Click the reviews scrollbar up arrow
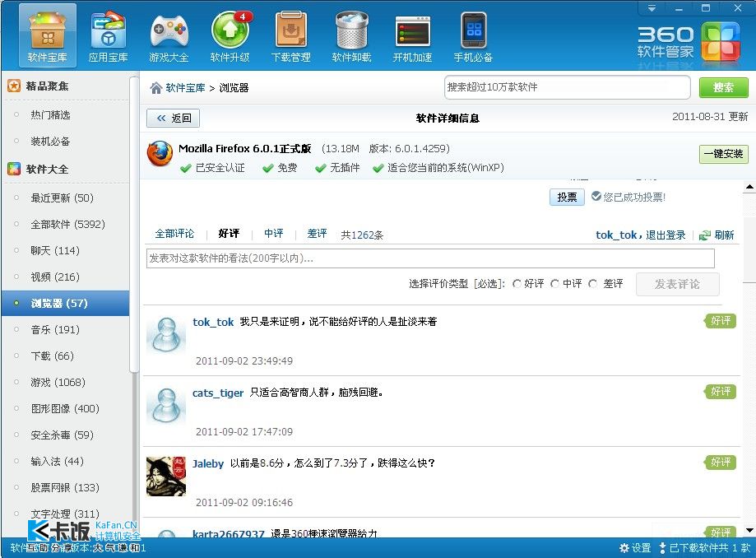 [x=749, y=187]
